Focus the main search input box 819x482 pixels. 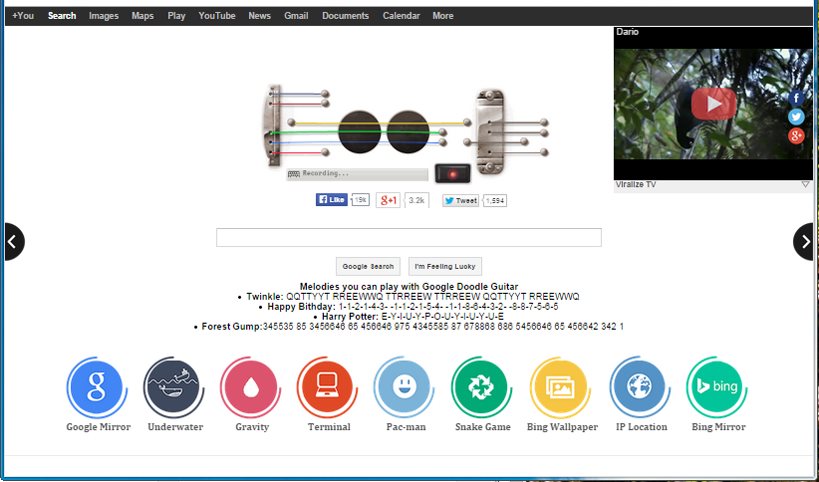[408, 238]
